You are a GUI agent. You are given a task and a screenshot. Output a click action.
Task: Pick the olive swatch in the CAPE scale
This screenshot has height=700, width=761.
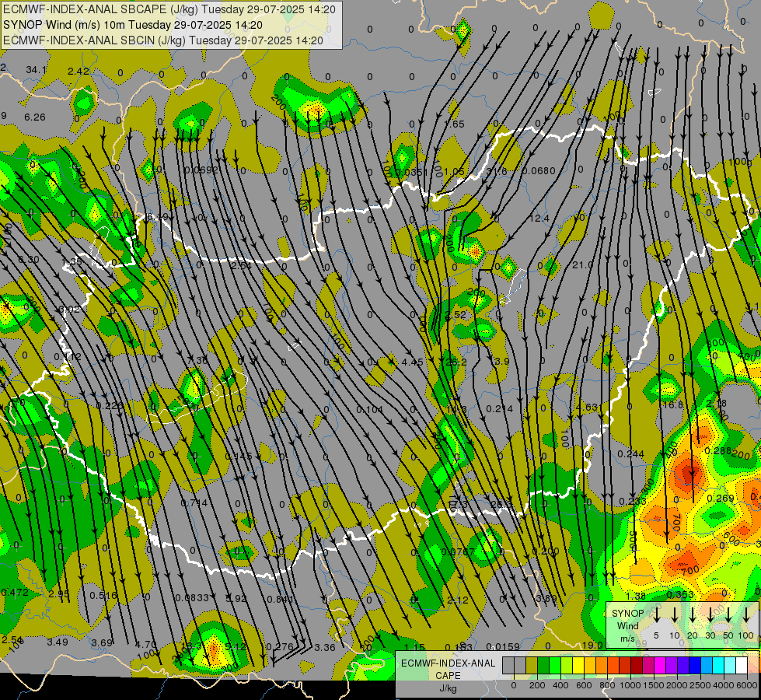532,665
